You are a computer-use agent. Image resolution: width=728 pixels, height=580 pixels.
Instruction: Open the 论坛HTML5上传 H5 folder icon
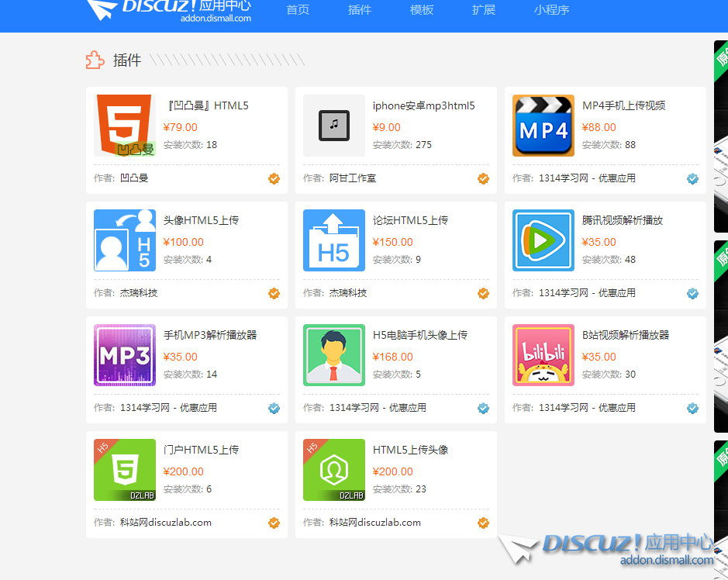(334, 240)
